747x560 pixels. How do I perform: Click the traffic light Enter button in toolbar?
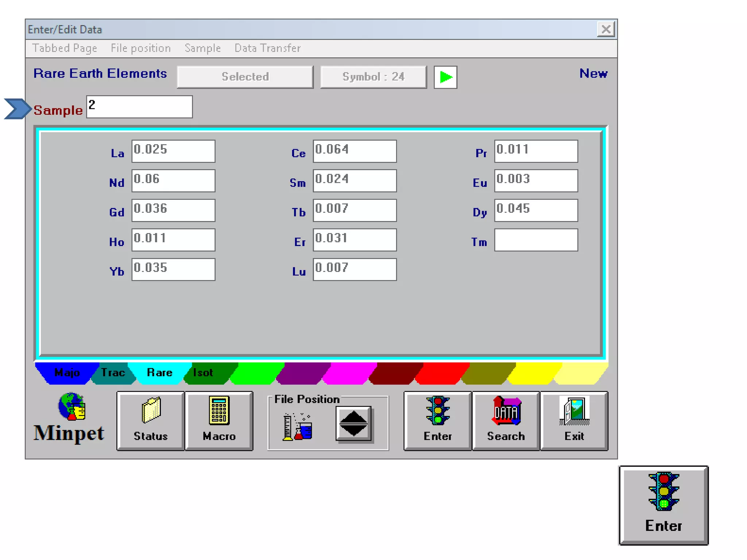click(x=437, y=421)
